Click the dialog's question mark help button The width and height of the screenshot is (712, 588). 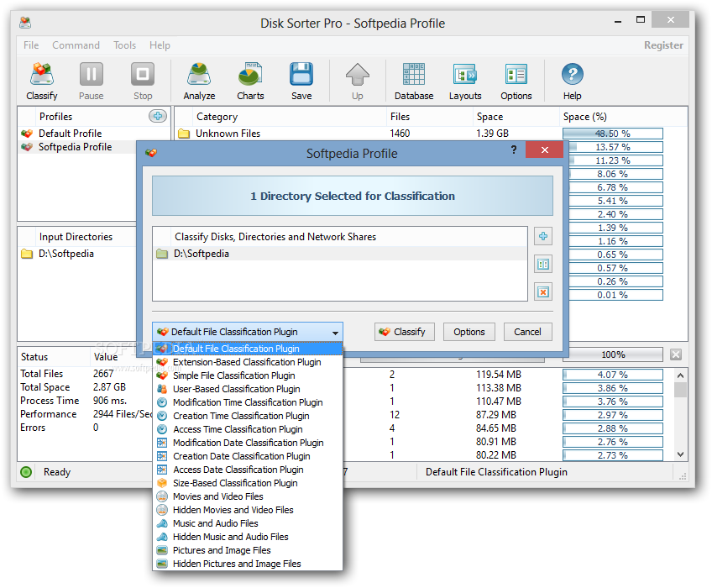514,150
